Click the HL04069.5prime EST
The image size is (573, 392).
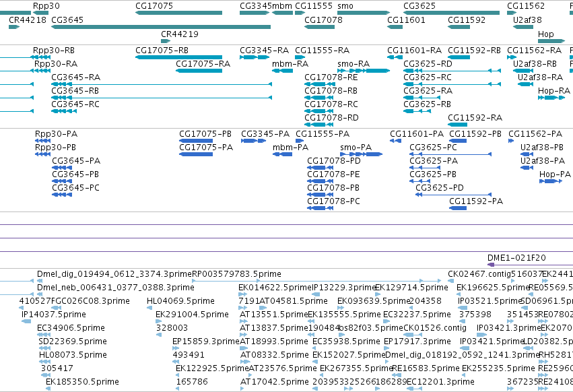pyautogui.click(x=149, y=308)
